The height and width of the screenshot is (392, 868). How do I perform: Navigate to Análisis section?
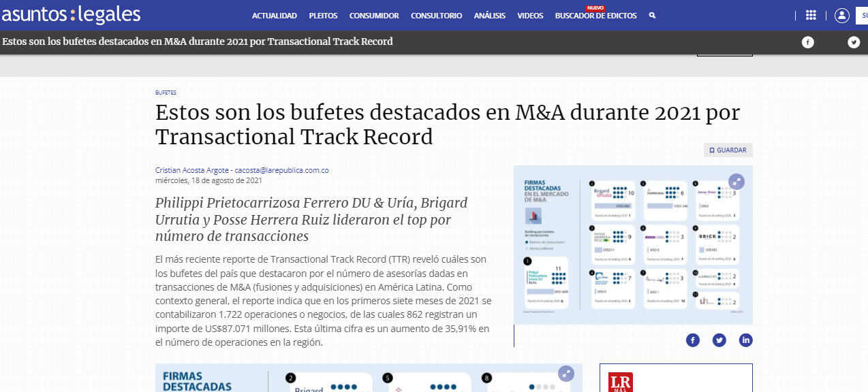pyautogui.click(x=489, y=16)
